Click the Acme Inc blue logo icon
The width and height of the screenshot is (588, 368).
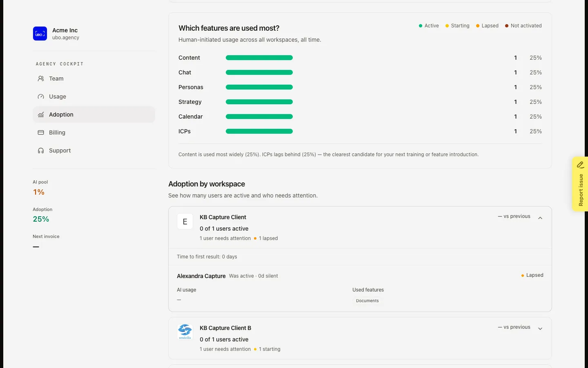pyautogui.click(x=40, y=34)
